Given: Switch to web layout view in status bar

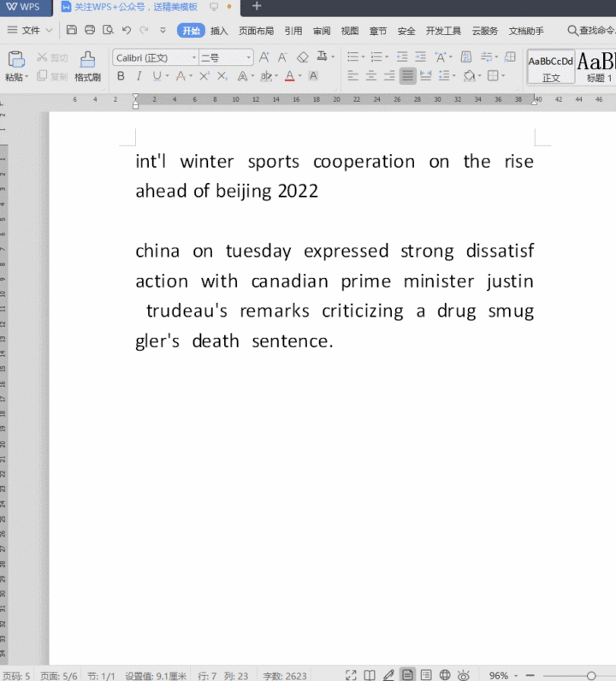Looking at the screenshot, I should [x=445, y=675].
